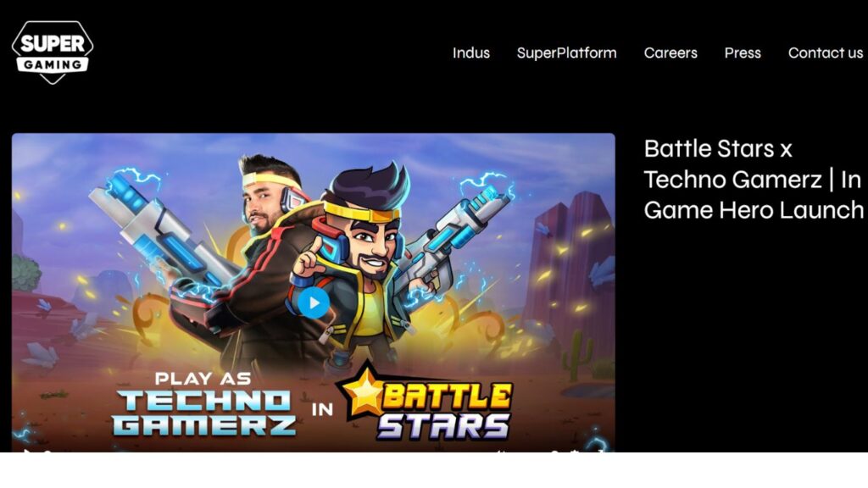The width and height of the screenshot is (868, 488).
Task: Play the Battle Stars video
Action: (314, 302)
